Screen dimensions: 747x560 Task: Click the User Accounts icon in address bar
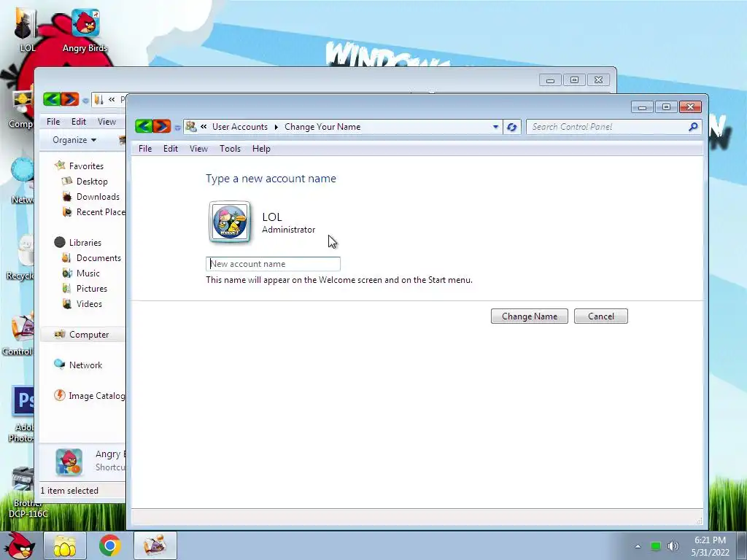(191, 127)
